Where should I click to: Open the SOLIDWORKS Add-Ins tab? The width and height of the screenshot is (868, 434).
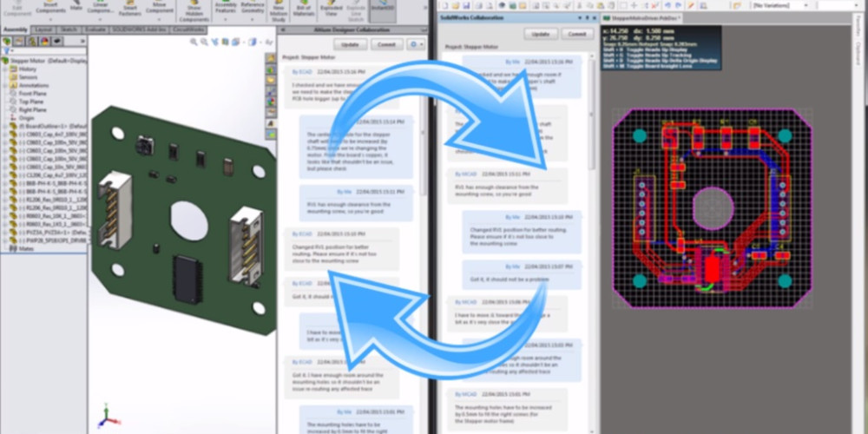click(x=139, y=30)
